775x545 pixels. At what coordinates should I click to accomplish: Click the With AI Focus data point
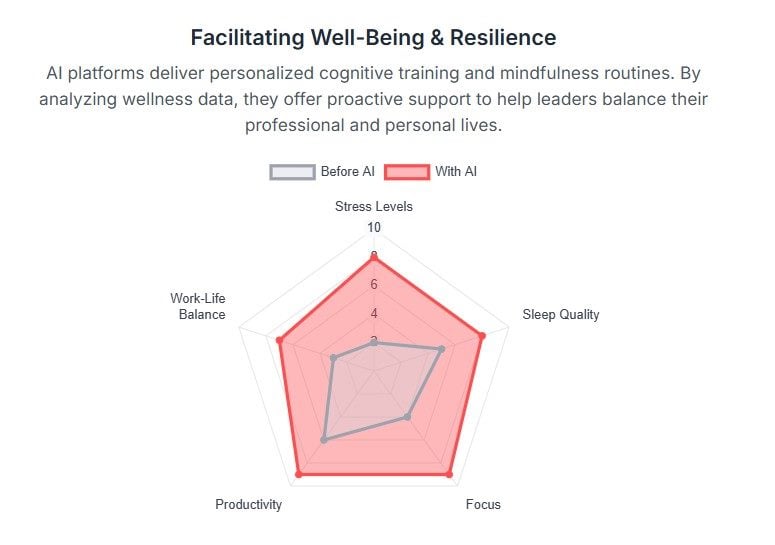tap(448, 474)
